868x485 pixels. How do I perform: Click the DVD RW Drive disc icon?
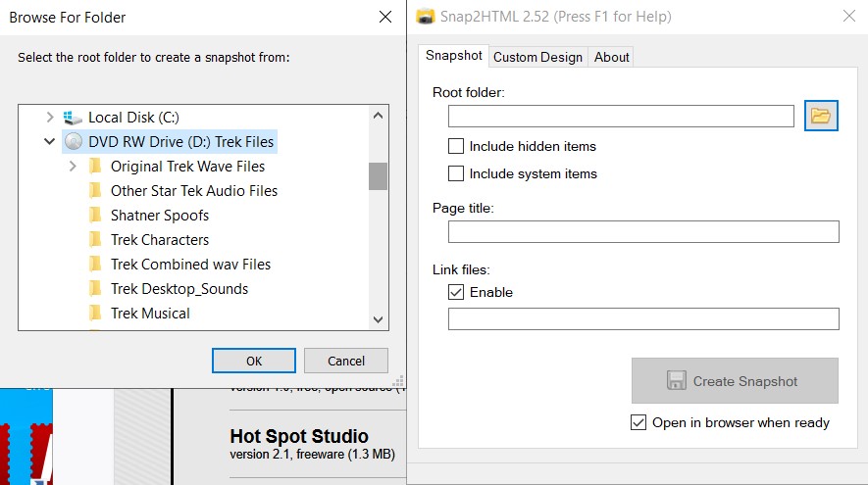pos(74,141)
